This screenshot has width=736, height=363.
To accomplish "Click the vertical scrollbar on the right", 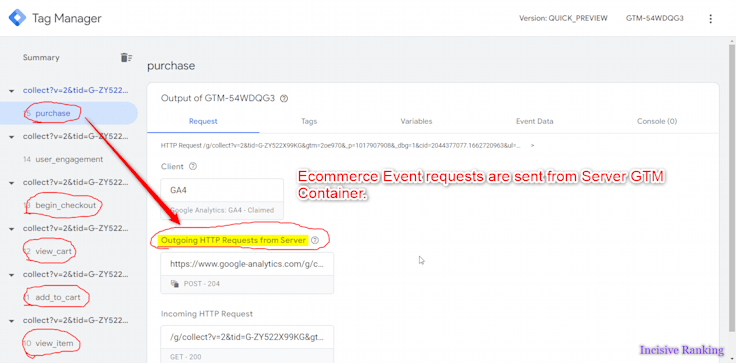I will pos(732,188).
